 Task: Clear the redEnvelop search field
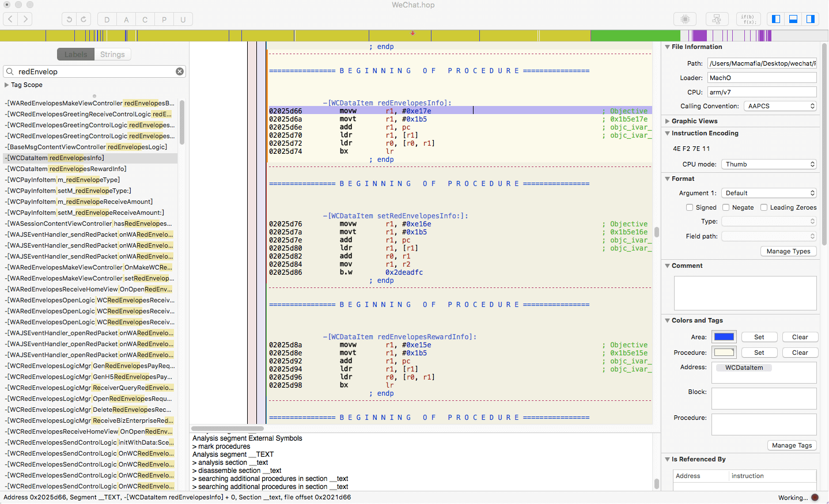point(180,71)
